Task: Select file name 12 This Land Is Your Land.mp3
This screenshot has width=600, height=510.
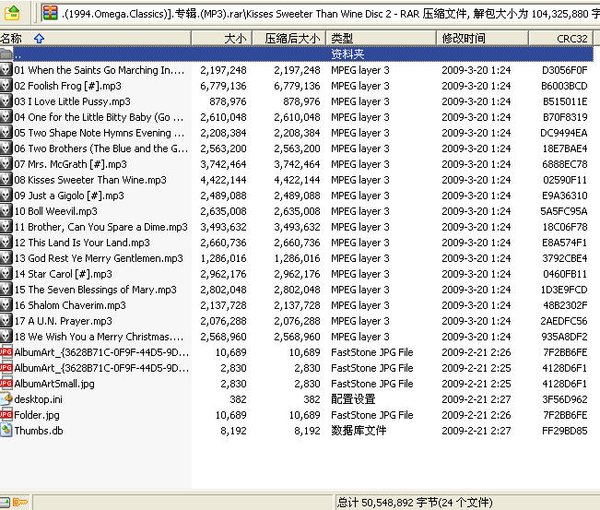Action: tap(82, 243)
